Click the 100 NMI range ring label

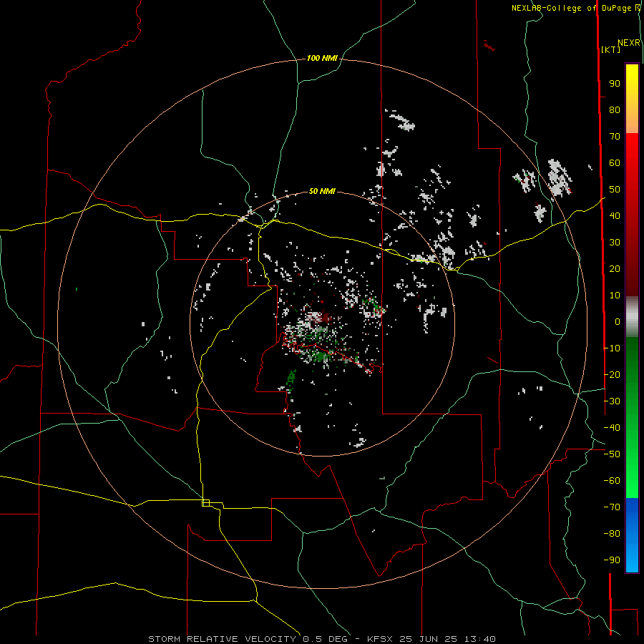(322, 59)
